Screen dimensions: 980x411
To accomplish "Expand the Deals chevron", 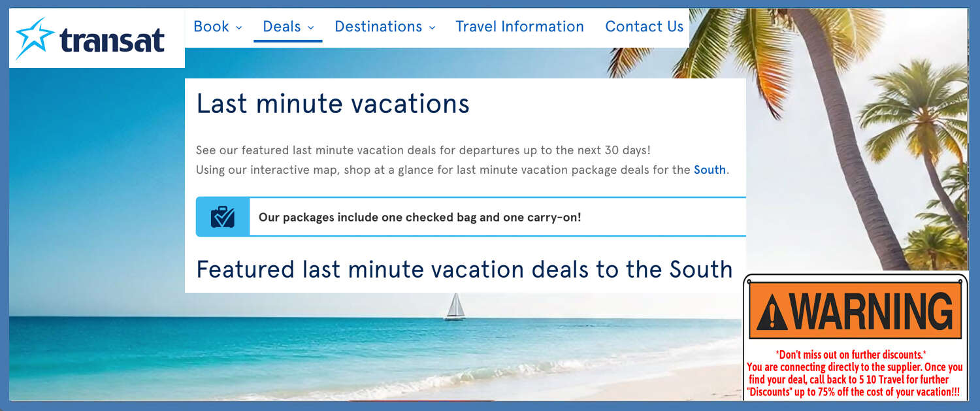I will pyautogui.click(x=312, y=28).
